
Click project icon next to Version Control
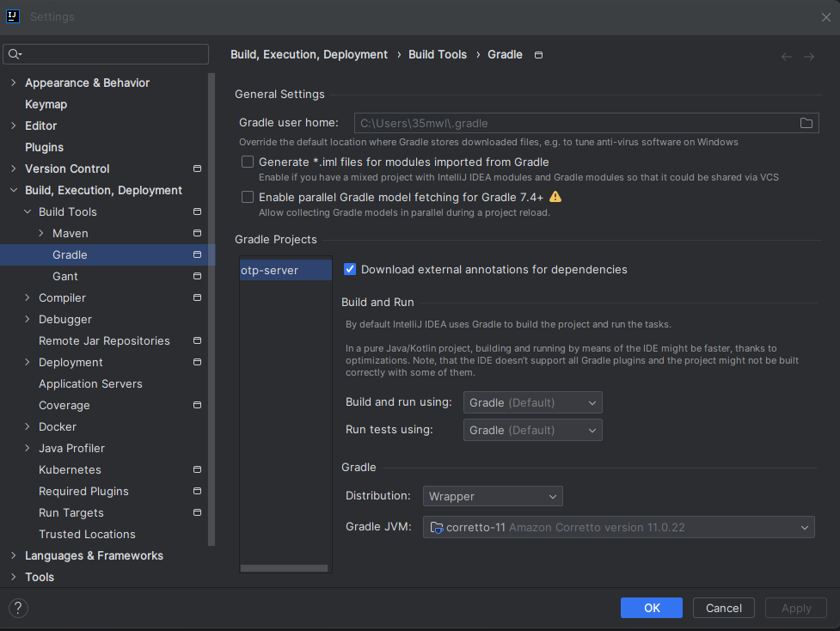pyautogui.click(x=197, y=168)
